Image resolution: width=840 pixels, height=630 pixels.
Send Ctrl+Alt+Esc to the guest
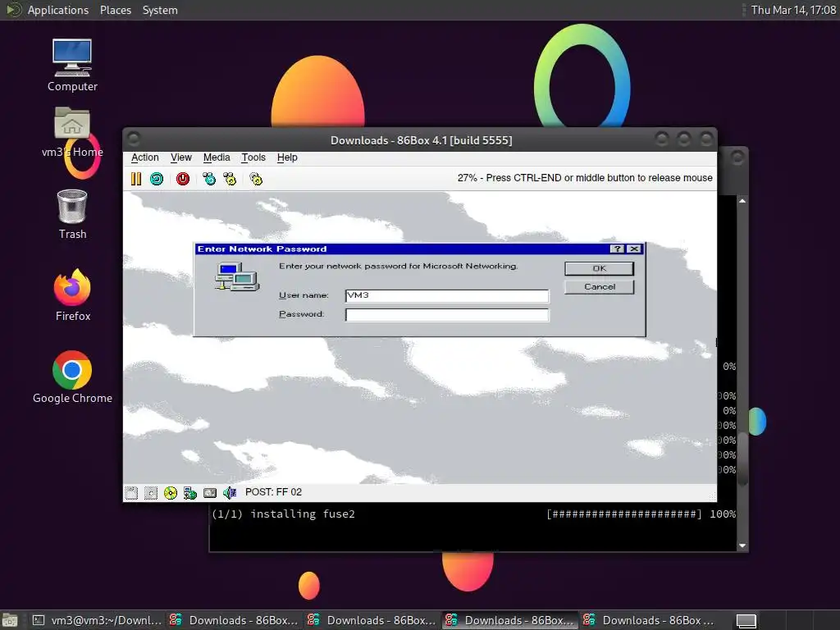click(x=230, y=178)
